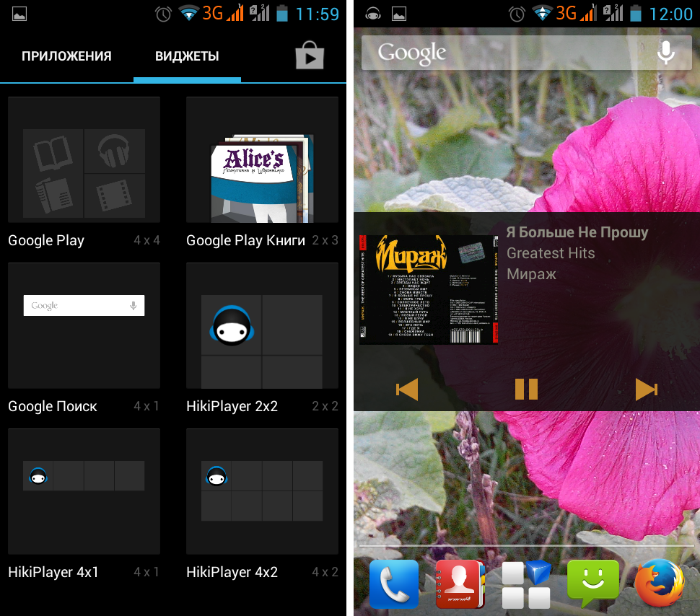Tap the 11:59 clock in status bar

point(318,14)
